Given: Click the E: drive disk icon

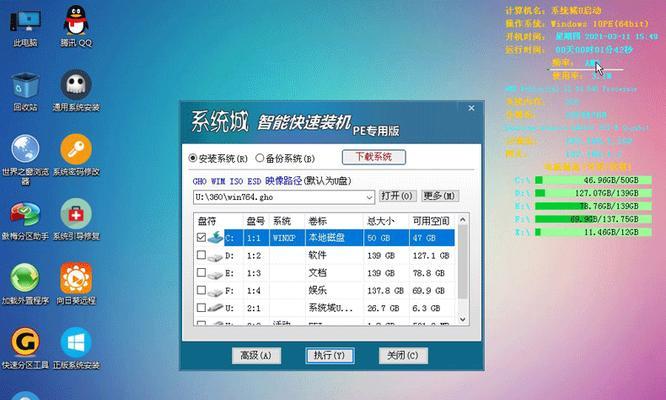Looking at the screenshot, I should pos(215,274).
